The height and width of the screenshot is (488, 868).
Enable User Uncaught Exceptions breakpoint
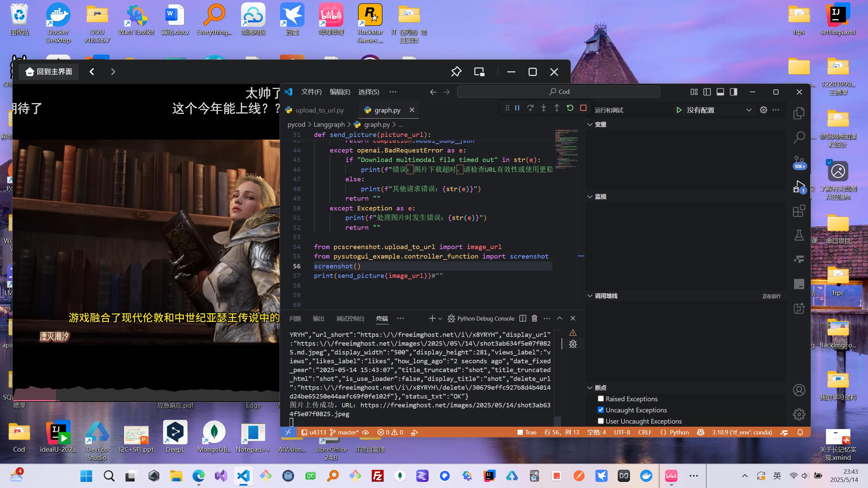coord(600,421)
